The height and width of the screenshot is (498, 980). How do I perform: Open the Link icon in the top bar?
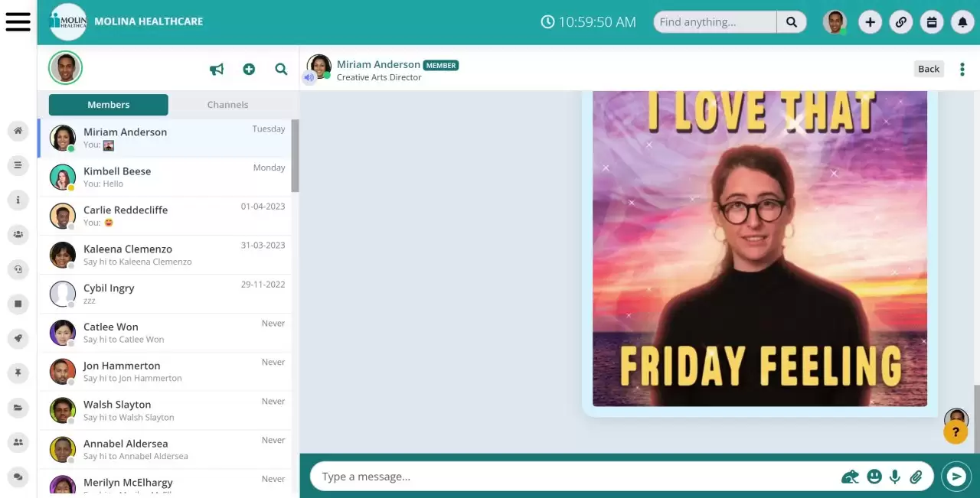tap(901, 21)
